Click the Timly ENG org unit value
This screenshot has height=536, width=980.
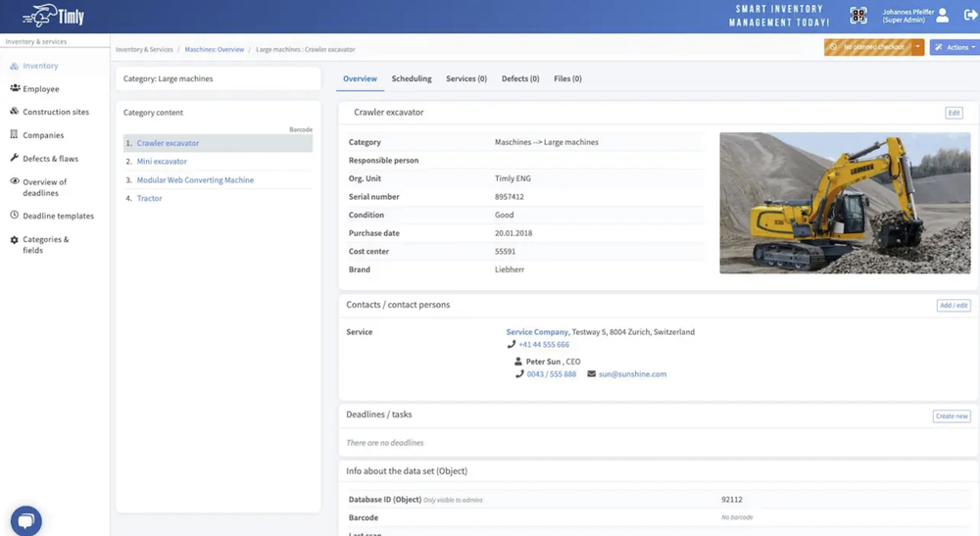[513, 178]
